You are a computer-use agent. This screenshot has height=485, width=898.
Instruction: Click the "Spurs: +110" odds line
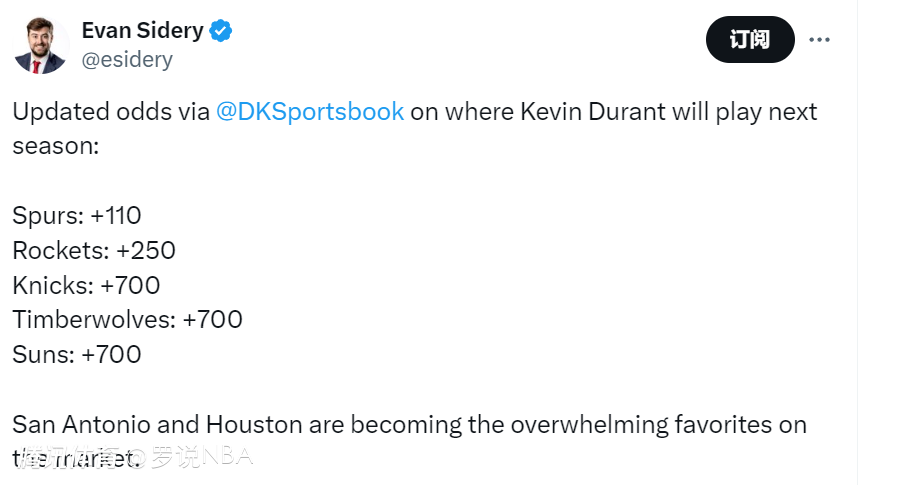[77, 215]
